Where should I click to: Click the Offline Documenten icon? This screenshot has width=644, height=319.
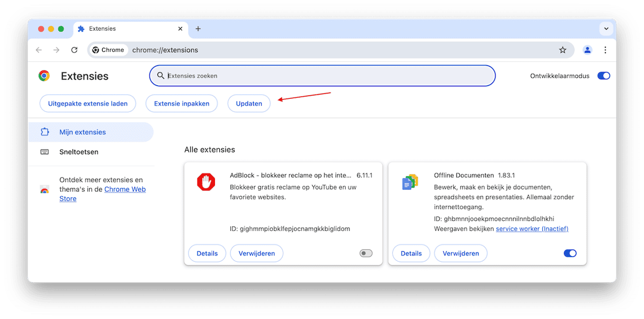tap(410, 182)
